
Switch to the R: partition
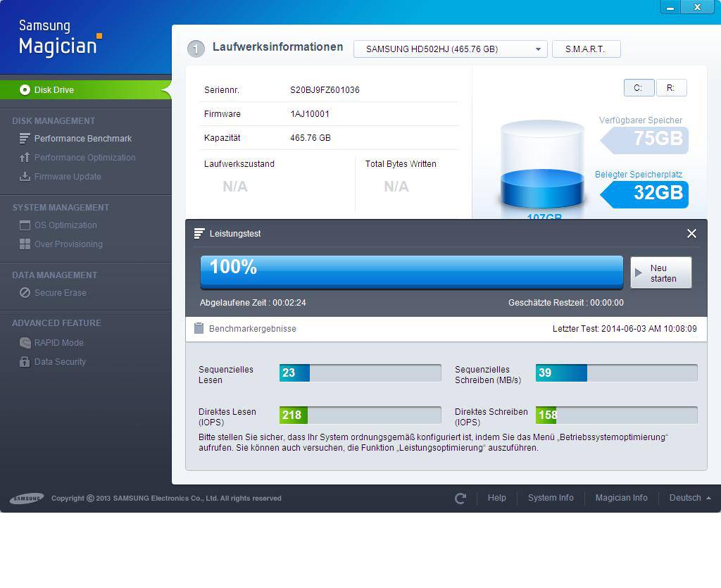click(x=671, y=88)
